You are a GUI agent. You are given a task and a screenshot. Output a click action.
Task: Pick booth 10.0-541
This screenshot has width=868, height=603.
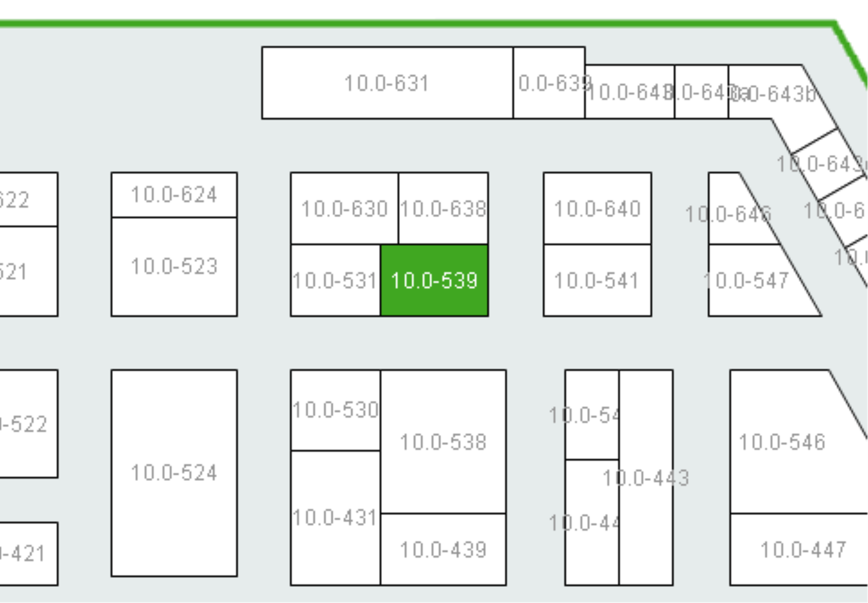(597, 280)
